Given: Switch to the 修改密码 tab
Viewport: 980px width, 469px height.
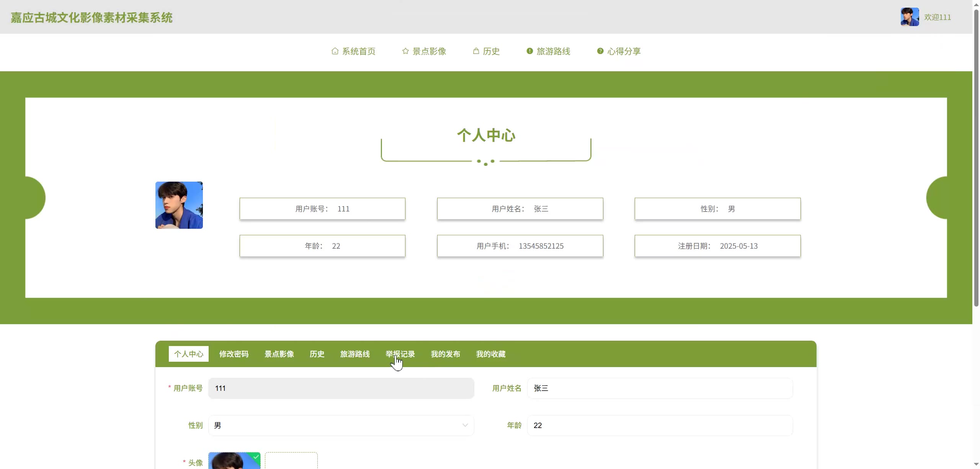Looking at the screenshot, I should point(234,354).
